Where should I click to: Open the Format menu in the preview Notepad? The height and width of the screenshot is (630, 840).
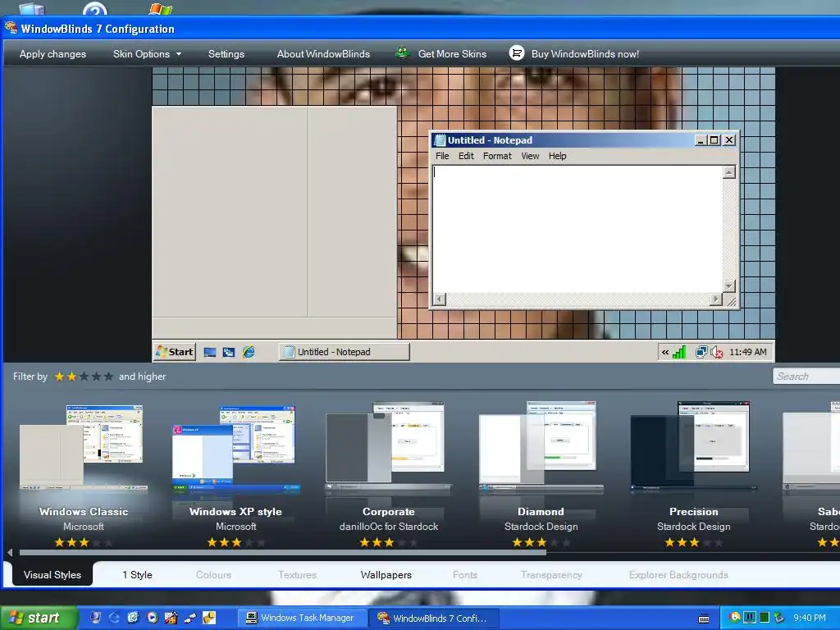497,156
